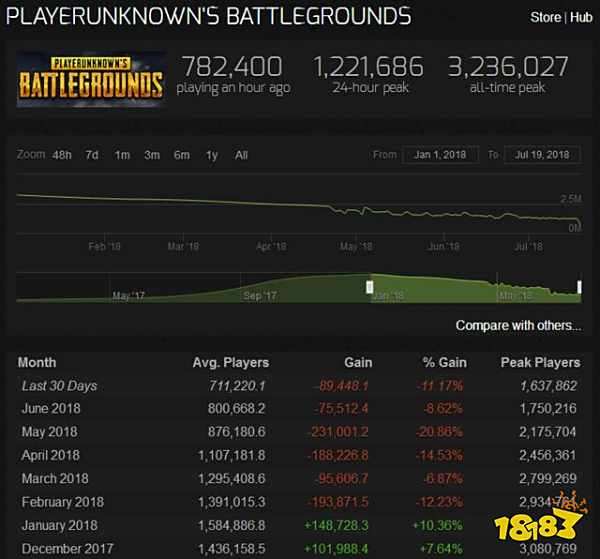The width and height of the screenshot is (600, 559).
Task: Edit the From date field Jan 1, 2018
Action: point(440,155)
